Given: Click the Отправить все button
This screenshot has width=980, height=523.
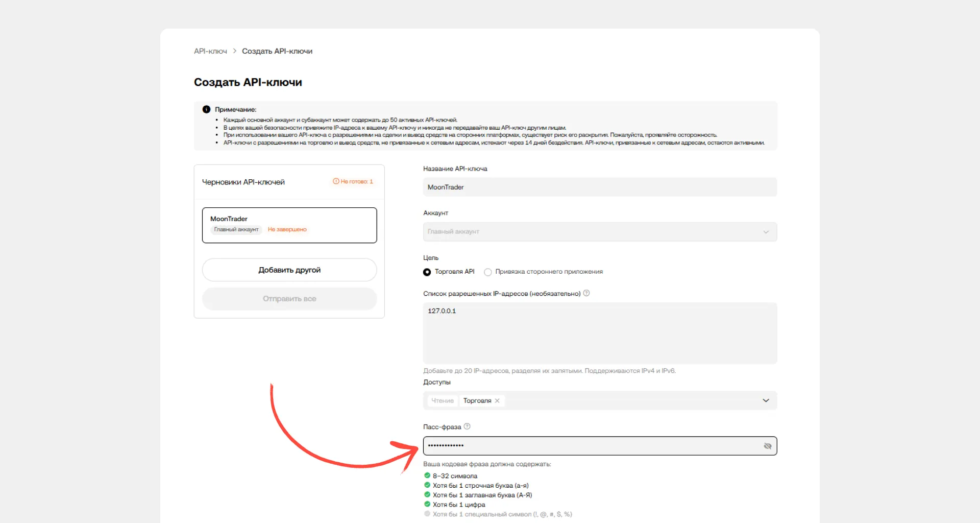Looking at the screenshot, I should point(289,299).
